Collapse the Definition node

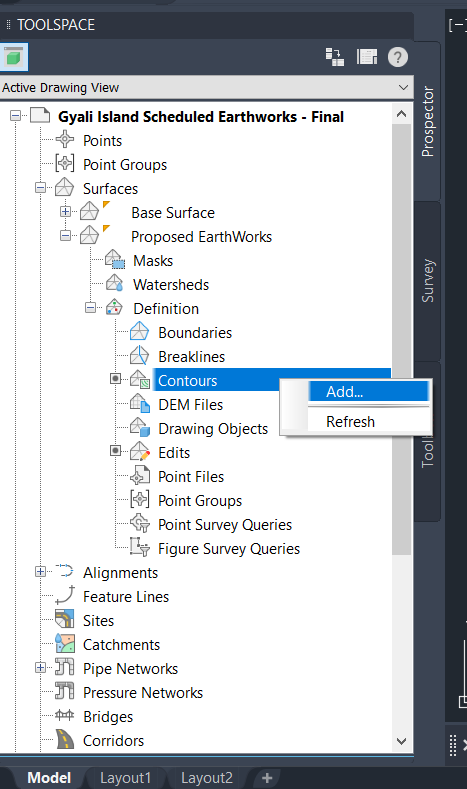pos(90,307)
